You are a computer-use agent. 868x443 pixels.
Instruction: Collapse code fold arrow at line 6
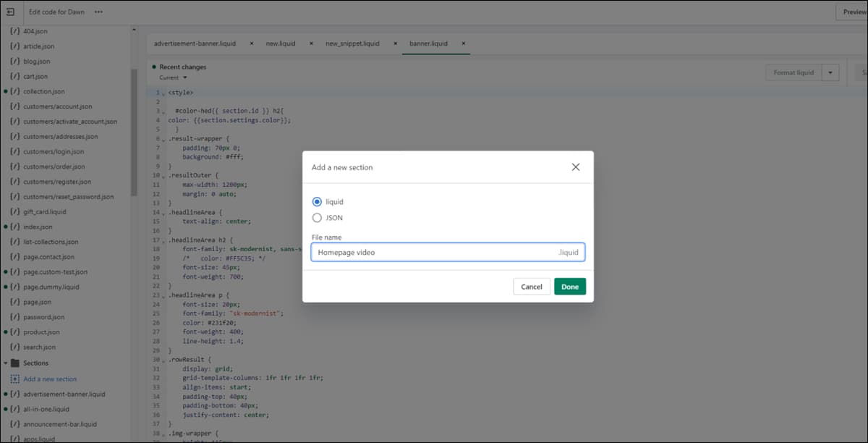pyautogui.click(x=163, y=139)
